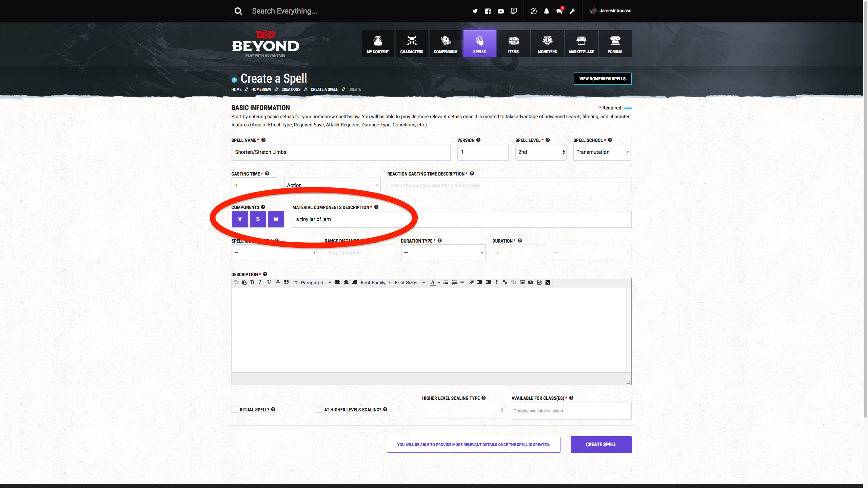Insert a video in the description

531,282
